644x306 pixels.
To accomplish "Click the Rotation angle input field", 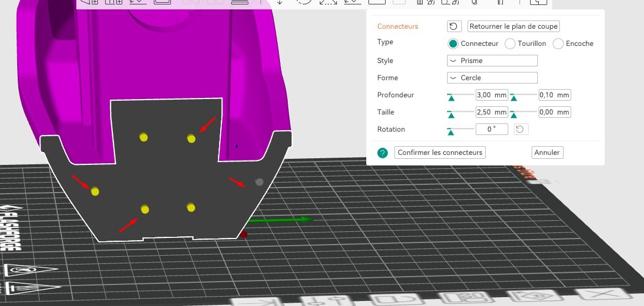I will [491, 129].
